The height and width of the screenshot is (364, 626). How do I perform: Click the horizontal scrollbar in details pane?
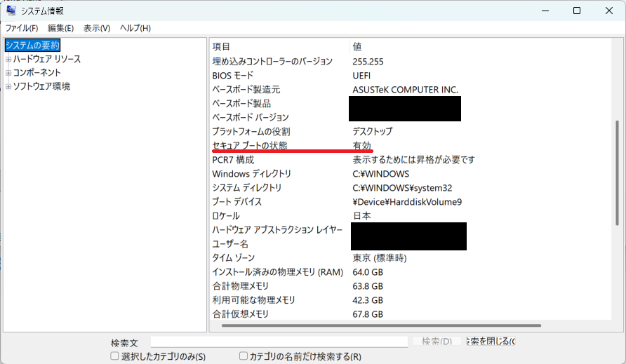click(x=381, y=326)
